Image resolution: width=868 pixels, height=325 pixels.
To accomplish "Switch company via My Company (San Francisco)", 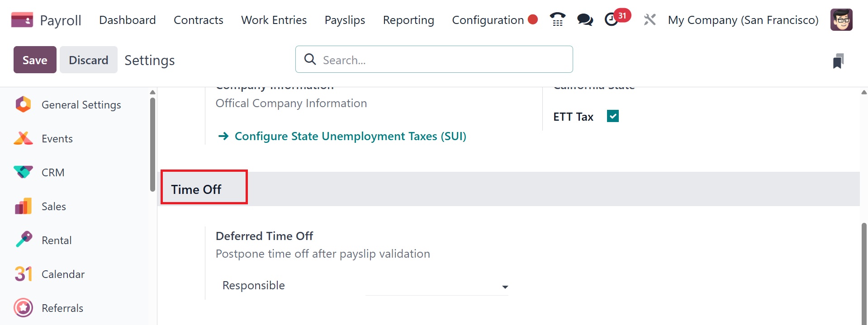I will click(x=743, y=20).
